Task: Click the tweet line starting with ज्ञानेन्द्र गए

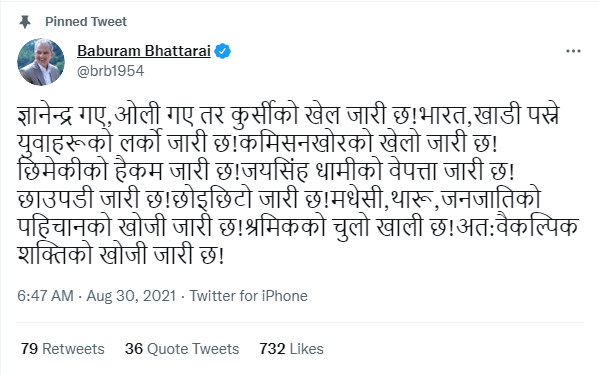Action: 288,114
